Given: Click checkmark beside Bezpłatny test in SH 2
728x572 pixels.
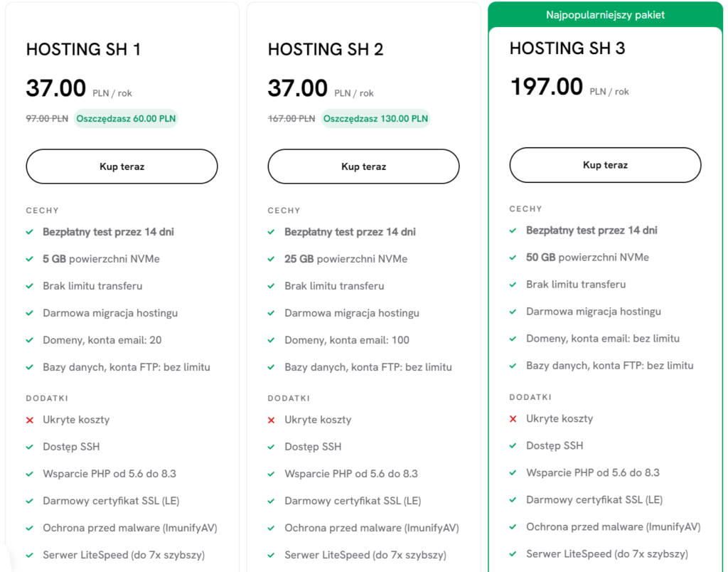Looking at the screenshot, I should tap(272, 232).
